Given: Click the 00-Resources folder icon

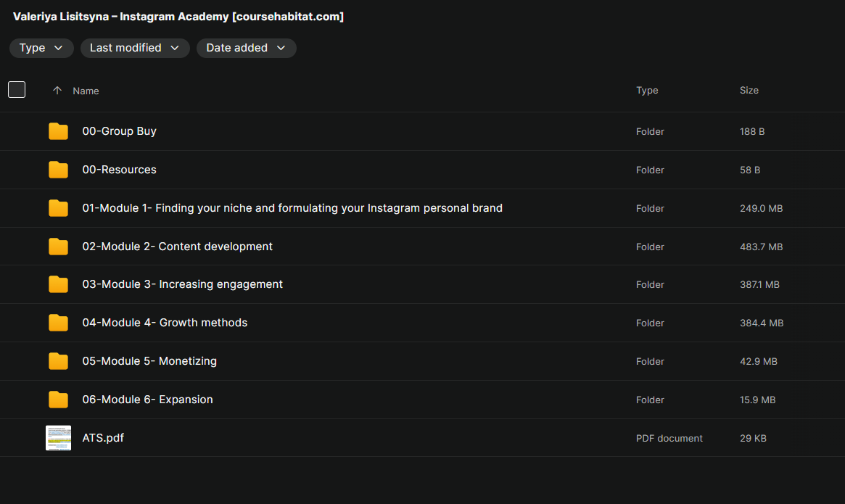Looking at the screenshot, I should click(x=58, y=170).
